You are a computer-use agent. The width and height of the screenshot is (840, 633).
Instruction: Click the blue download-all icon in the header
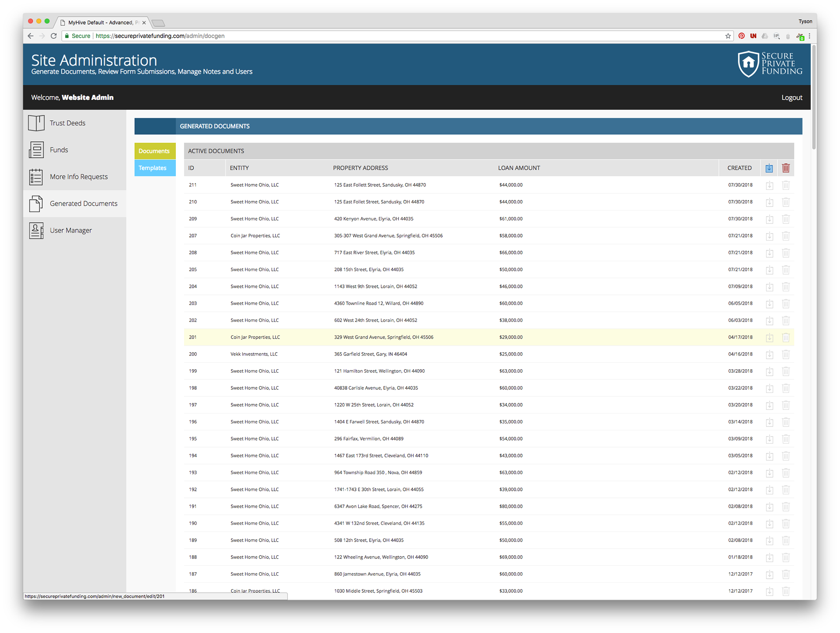pos(769,168)
